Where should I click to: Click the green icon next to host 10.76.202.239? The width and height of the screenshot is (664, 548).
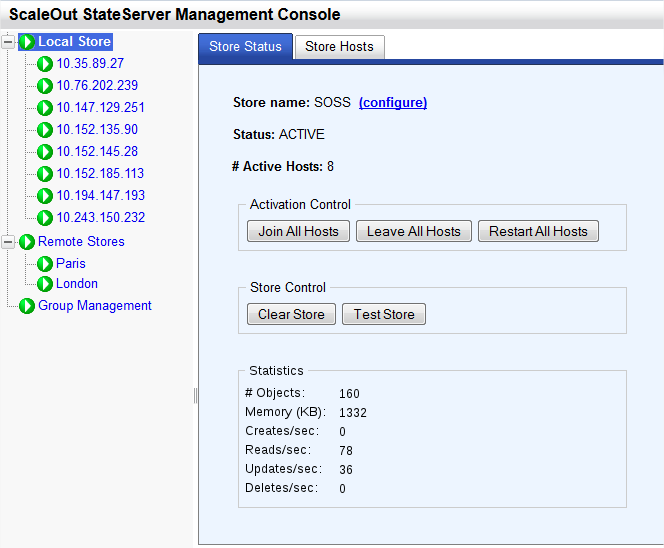click(45, 86)
